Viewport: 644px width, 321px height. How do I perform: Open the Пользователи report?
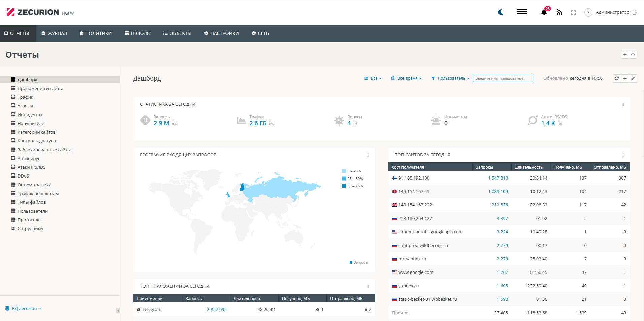[32, 211]
